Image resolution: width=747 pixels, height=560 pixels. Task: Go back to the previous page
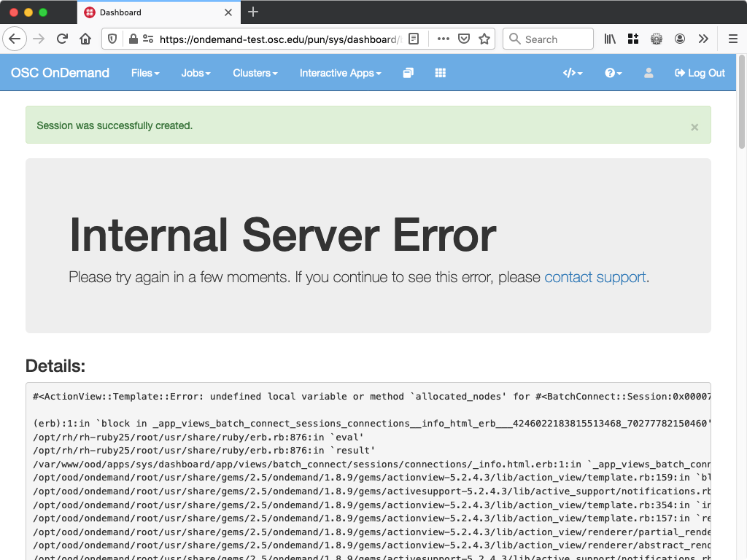tap(15, 39)
